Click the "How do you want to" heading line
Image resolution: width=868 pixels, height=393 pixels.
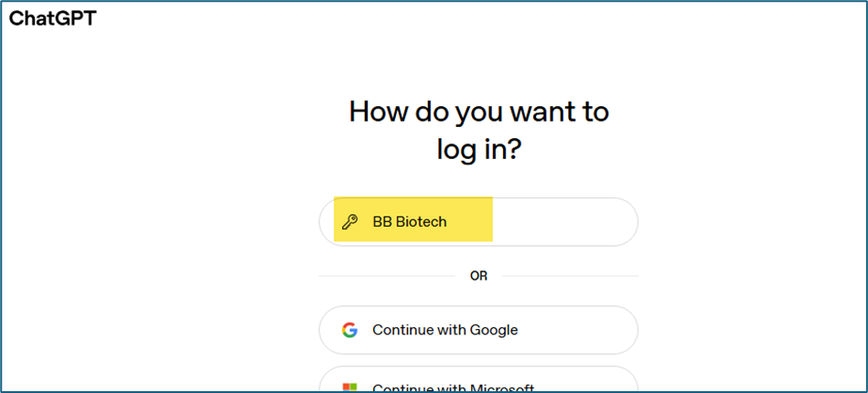tap(478, 112)
